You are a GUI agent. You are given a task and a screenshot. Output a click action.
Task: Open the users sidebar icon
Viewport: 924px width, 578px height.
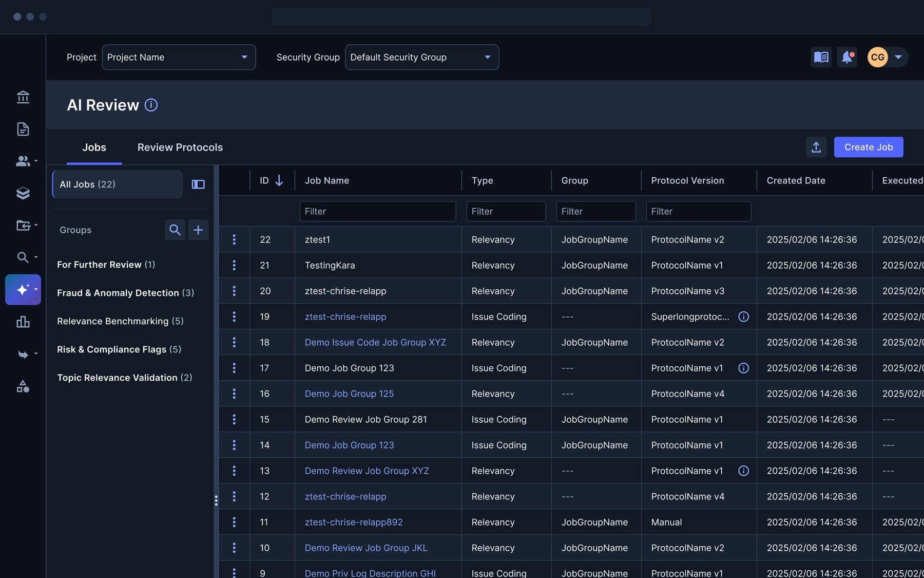[x=23, y=161]
